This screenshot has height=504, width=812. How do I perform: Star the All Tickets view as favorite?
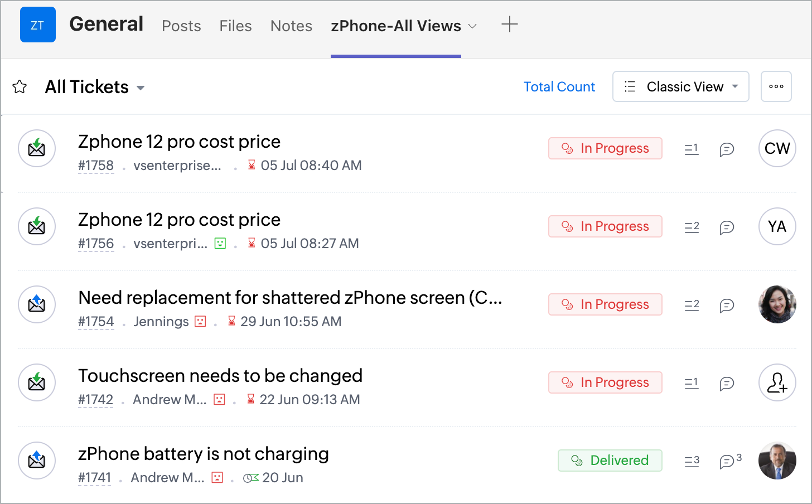(20, 87)
